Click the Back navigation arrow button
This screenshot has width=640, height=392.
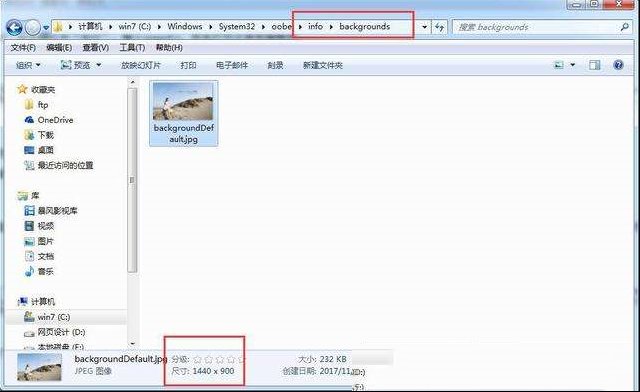(15, 28)
